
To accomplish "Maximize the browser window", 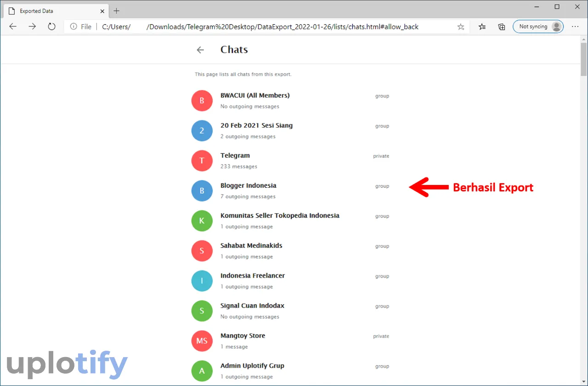I will tap(557, 6).
